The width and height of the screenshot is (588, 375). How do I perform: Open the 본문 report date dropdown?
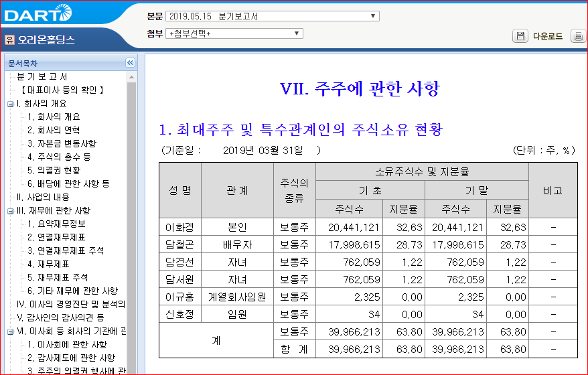click(x=273, y=16)
